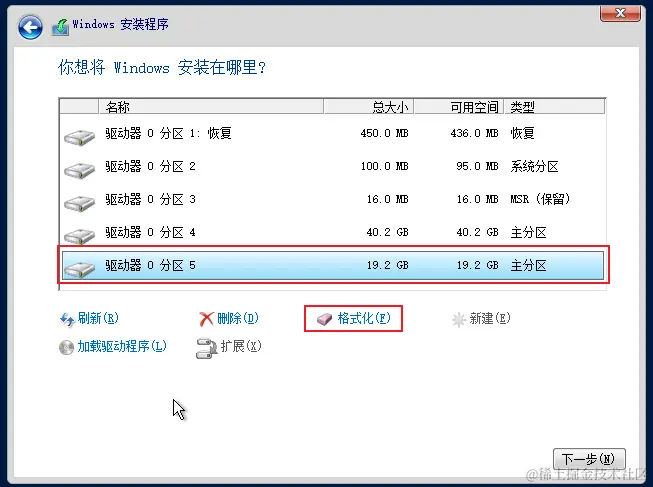
Task: Click 40.2 GB total size of 分区 4
Action: [388, 232]
